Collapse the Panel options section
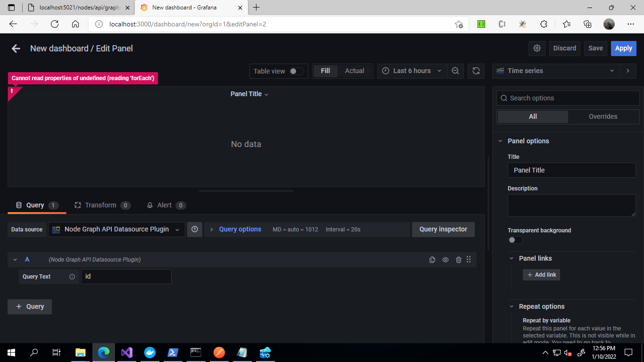The height and width of the screenshot is (362, 644). pos(500,141)
